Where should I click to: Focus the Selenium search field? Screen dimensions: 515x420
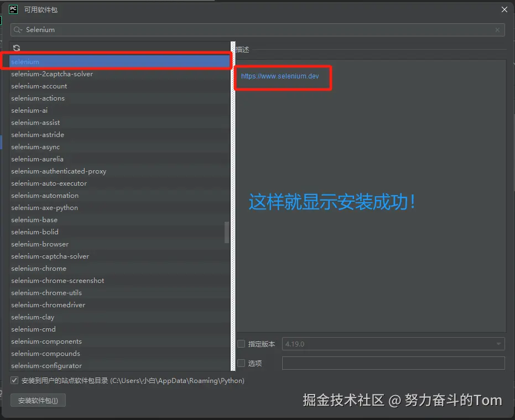click(258, 30)
